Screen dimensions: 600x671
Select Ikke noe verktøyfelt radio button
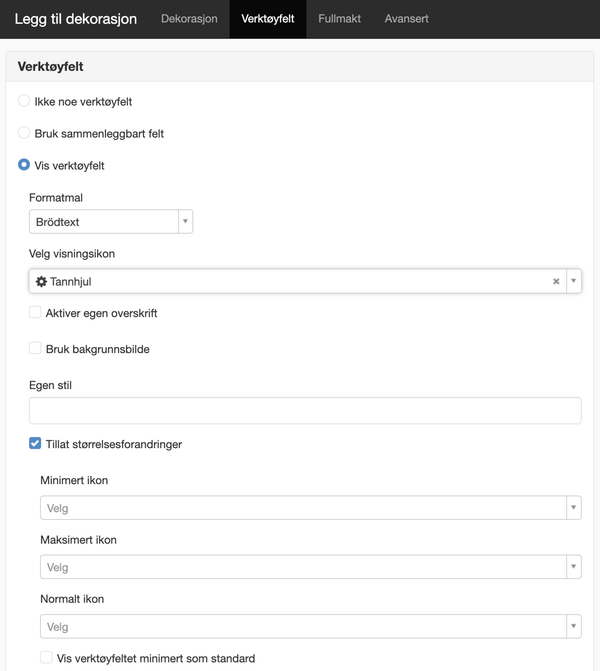coord(24,101)
